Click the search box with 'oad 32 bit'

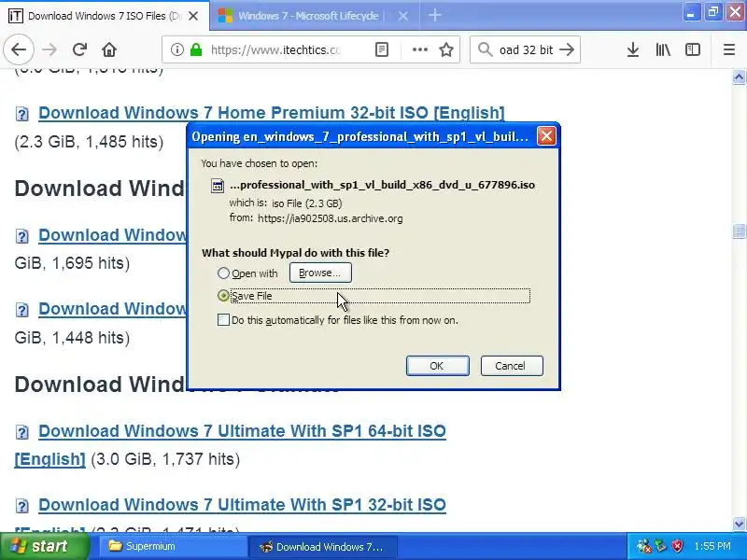(526, 49)
